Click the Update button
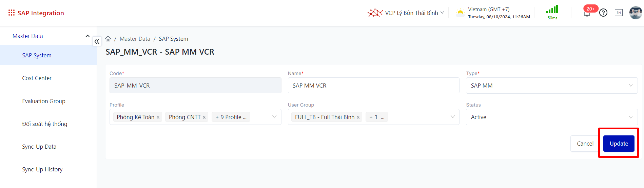 619,144
